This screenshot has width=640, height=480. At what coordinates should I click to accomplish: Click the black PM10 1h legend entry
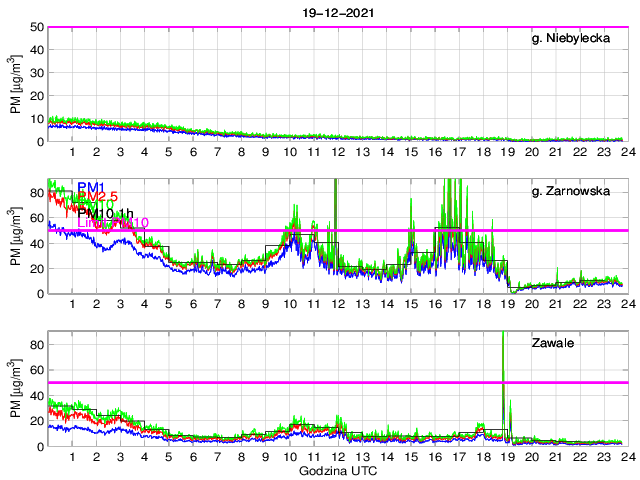(105, 213)
